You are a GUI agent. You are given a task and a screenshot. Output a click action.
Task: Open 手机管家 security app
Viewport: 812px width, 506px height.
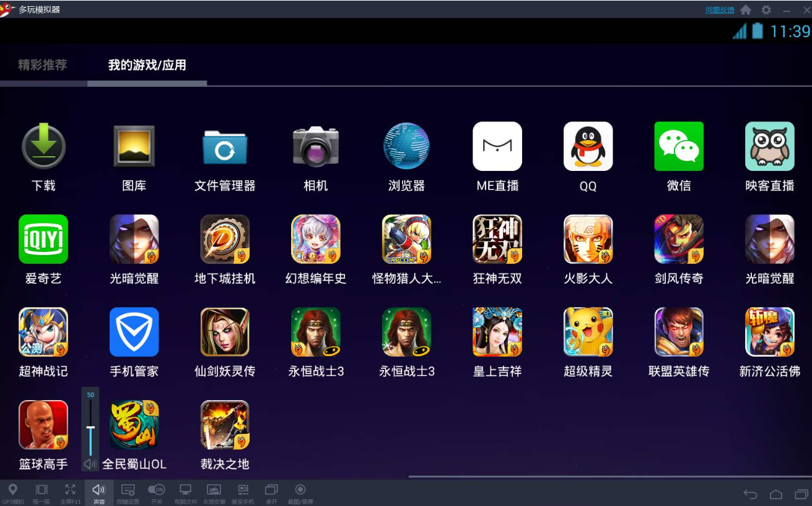click(x=134, y=332)
